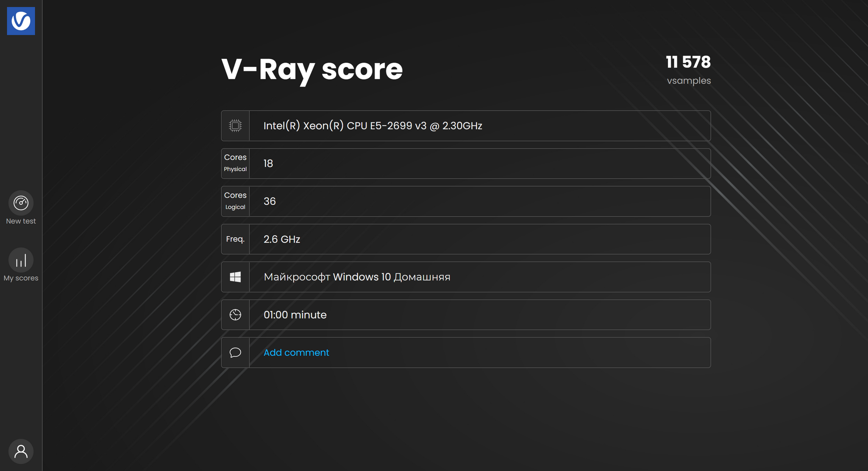Viewport: 868px width, 471px height.
Task: Select the New test label
Action: point(21,221)
